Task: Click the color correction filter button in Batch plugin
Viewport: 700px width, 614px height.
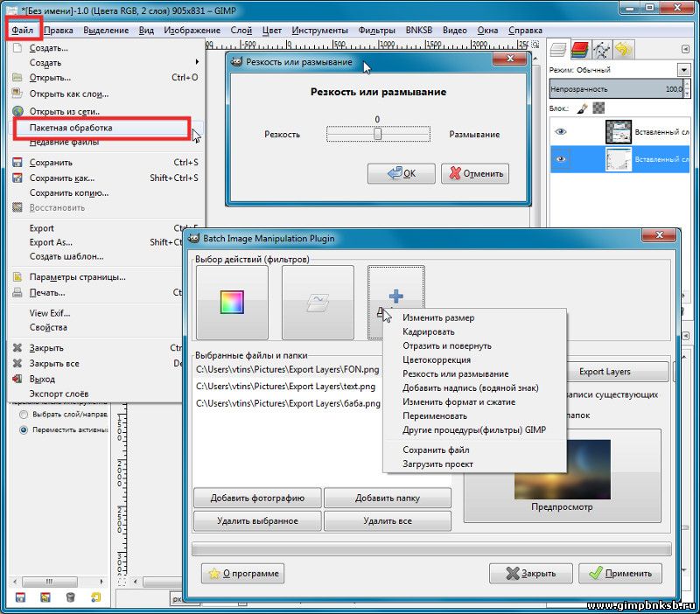Action: [x=232, y=303]
